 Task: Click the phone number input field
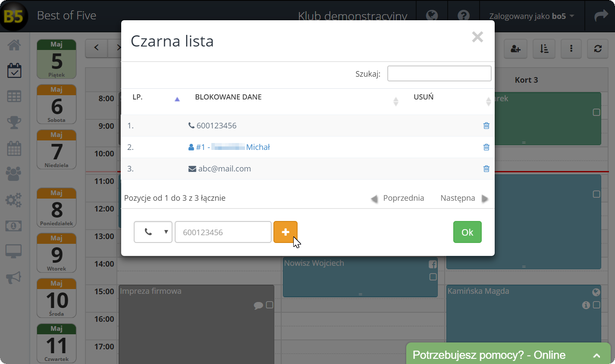[223, 232]
